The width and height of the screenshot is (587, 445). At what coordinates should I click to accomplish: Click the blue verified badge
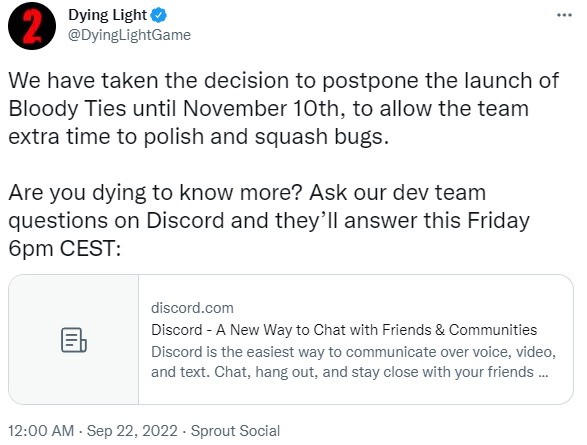pyautogui.click(x=158, y=15)
